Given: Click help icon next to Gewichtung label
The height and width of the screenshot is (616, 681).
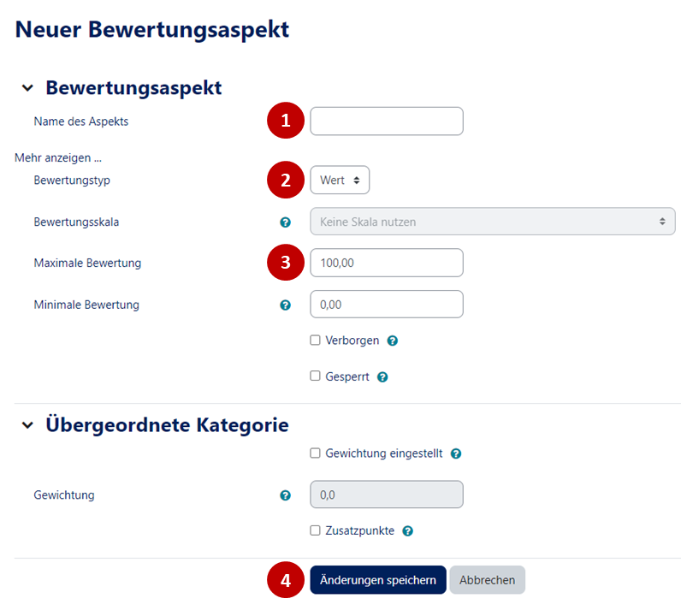Looking at the screenshot, I should click(x=286, y=495).
